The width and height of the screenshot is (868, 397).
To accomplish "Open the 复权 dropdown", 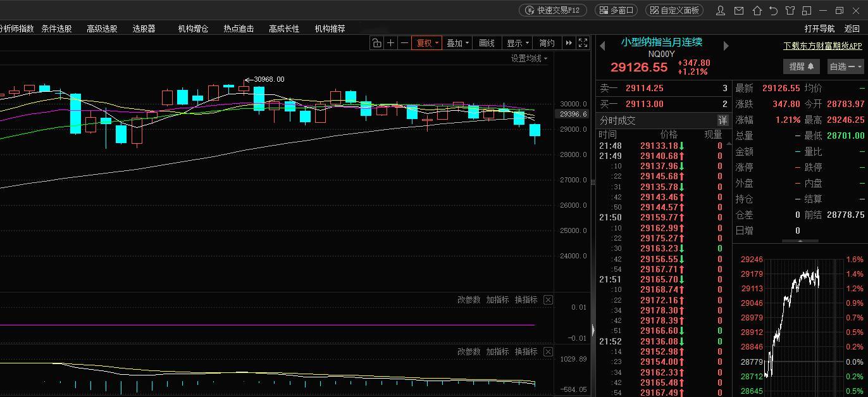I will [x=427, y=43].
